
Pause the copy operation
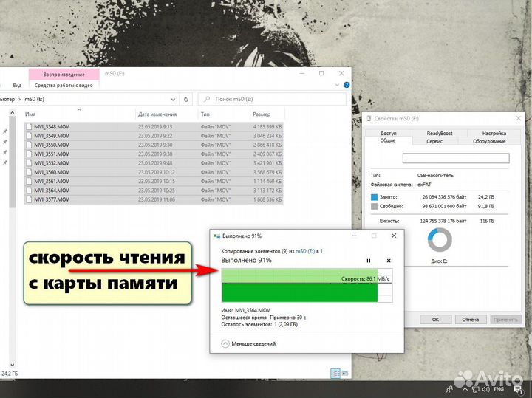(369, 261)
